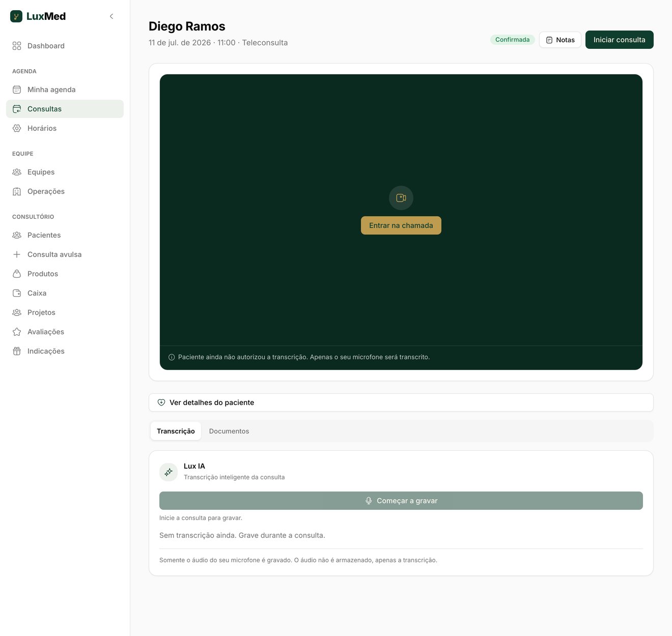Open the Caixa wallet icon

[x=17, y=293]
